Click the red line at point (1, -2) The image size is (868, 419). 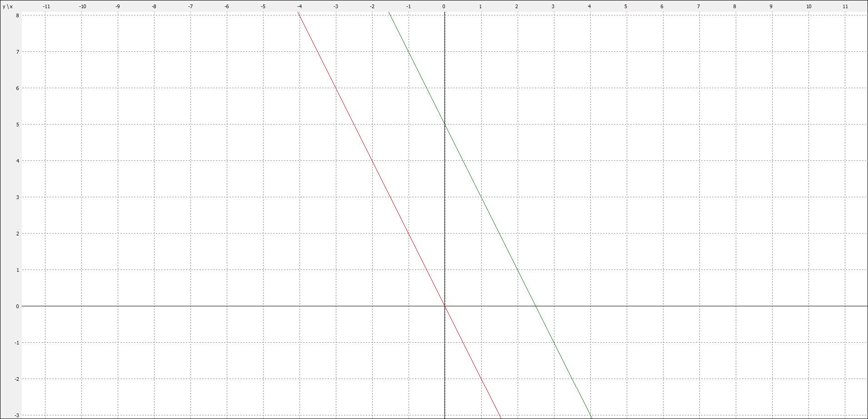(x=481, y=379)
